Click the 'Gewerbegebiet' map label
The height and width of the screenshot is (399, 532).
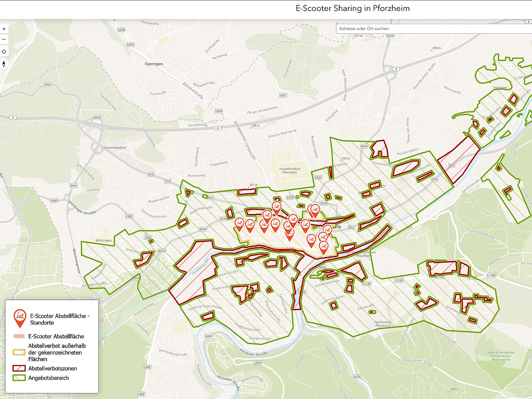point(115,148)
